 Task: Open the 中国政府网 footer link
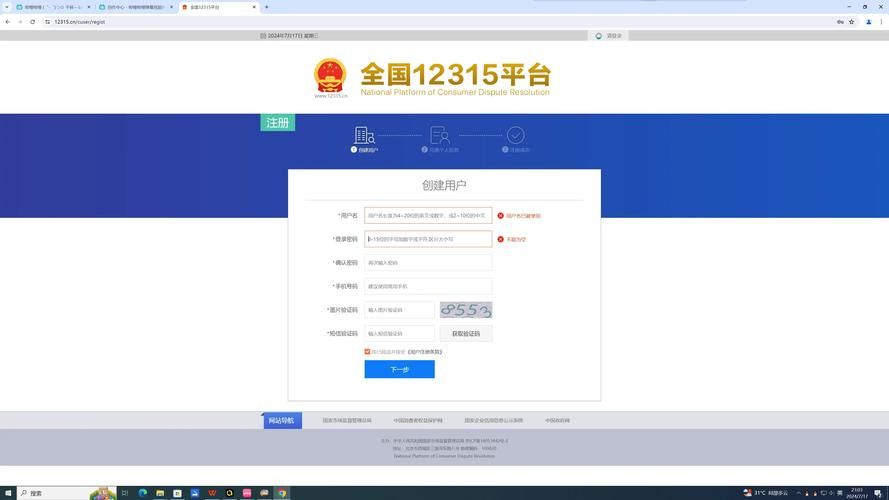coord(557,421)
